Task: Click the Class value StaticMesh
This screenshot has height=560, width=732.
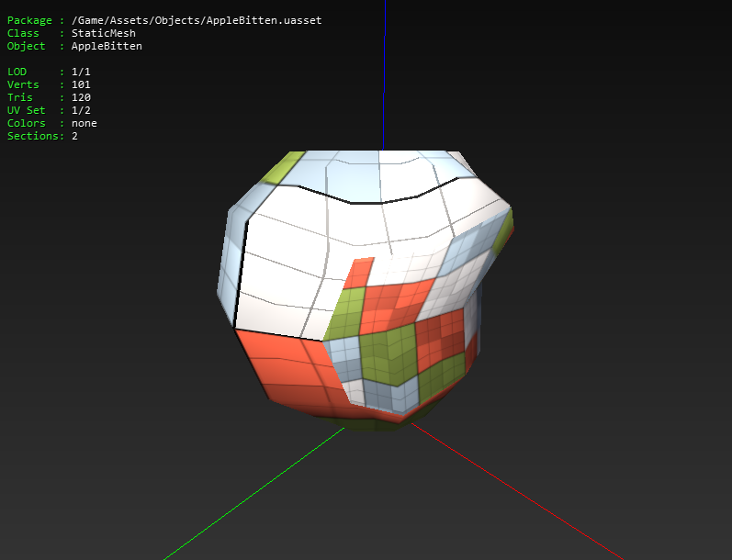Action: (x=104, y=33)
